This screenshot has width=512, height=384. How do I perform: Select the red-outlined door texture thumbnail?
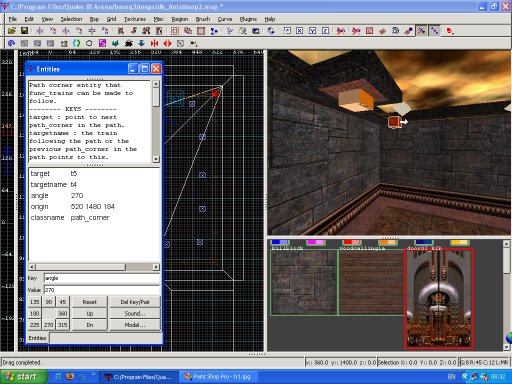439,299
